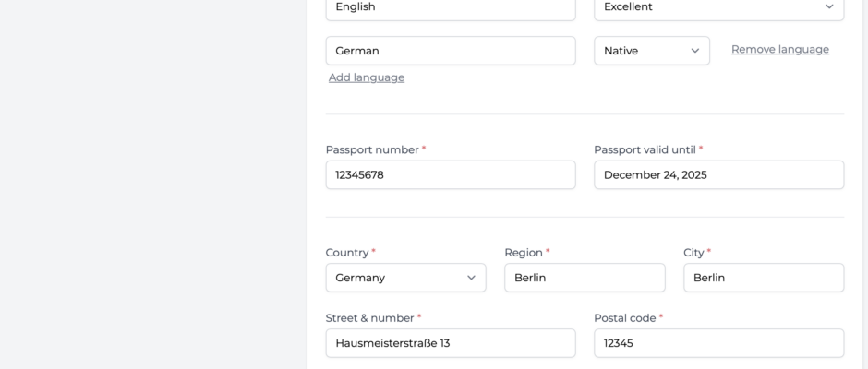Focus the Street & number field
This screenshot has width=868, height=369.
(x=450, y=343)
